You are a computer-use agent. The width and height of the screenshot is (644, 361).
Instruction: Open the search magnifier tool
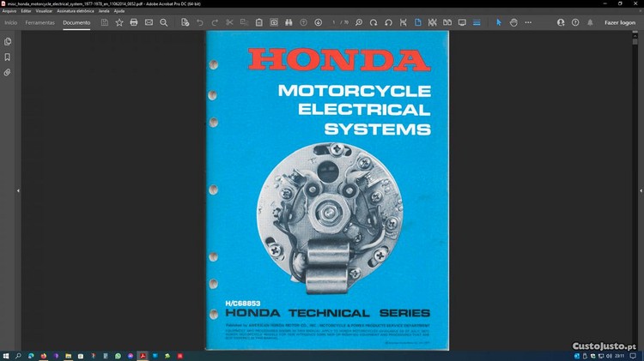(x=163, y=22)
